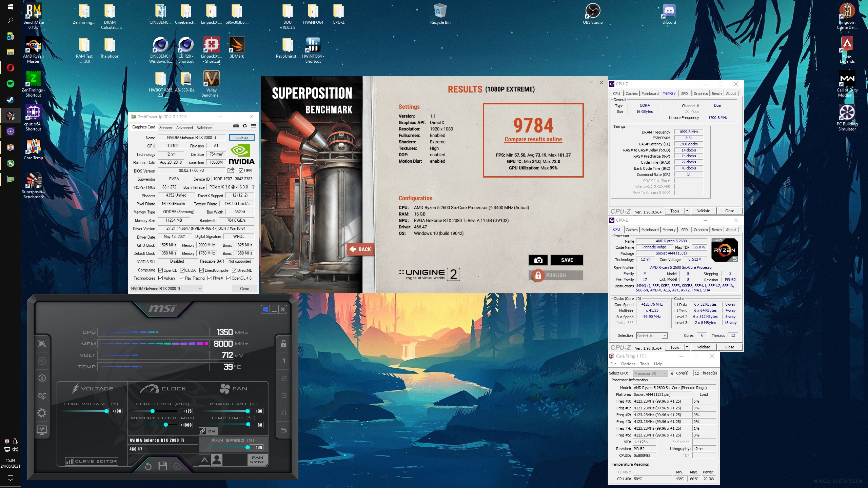Switch to the Sensors tab in GPU-Z
868x488 pixels.
(166, 127)
